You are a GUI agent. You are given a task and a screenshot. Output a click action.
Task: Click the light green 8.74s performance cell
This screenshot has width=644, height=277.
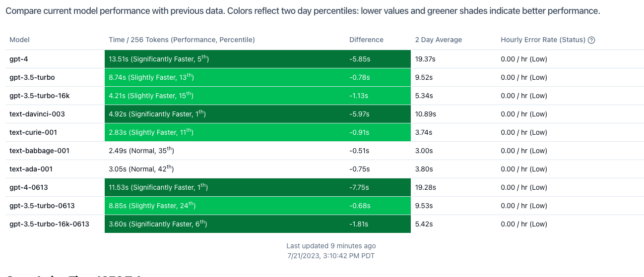151,77
